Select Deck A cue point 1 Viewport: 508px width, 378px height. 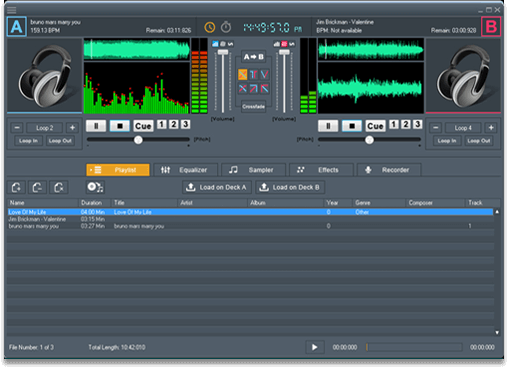(x=162, y=124)
